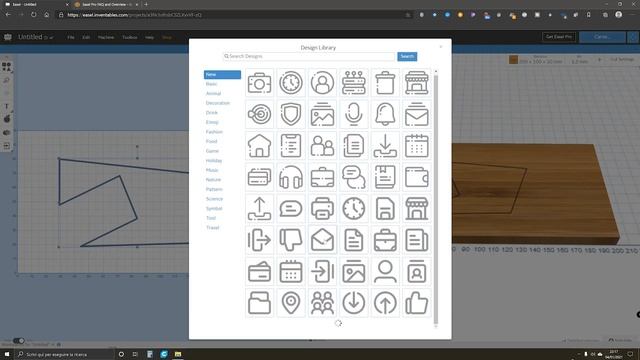Pick the target bullseye icon design
640x360 pixels.
(259, 114)
